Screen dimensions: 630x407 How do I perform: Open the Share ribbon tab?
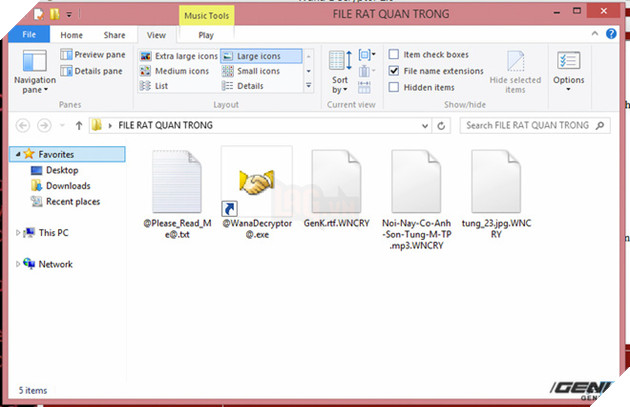[113, 33]
